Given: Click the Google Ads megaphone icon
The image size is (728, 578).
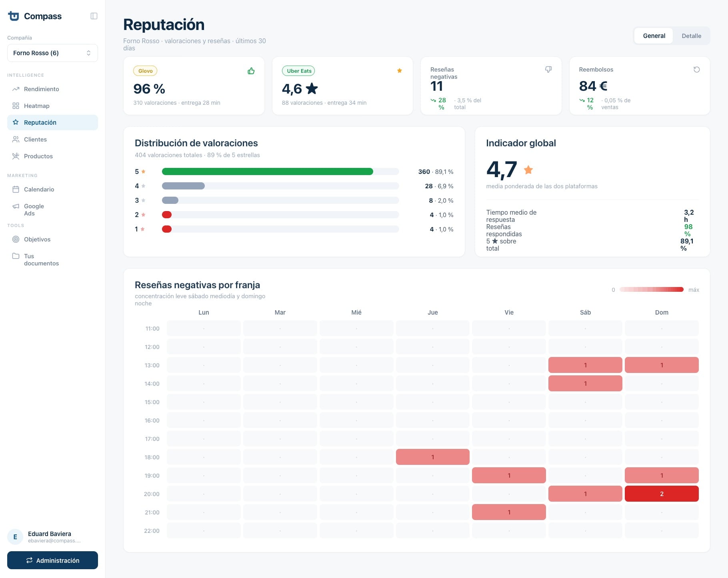Looking at the screenshot, I should click(16, 206).
